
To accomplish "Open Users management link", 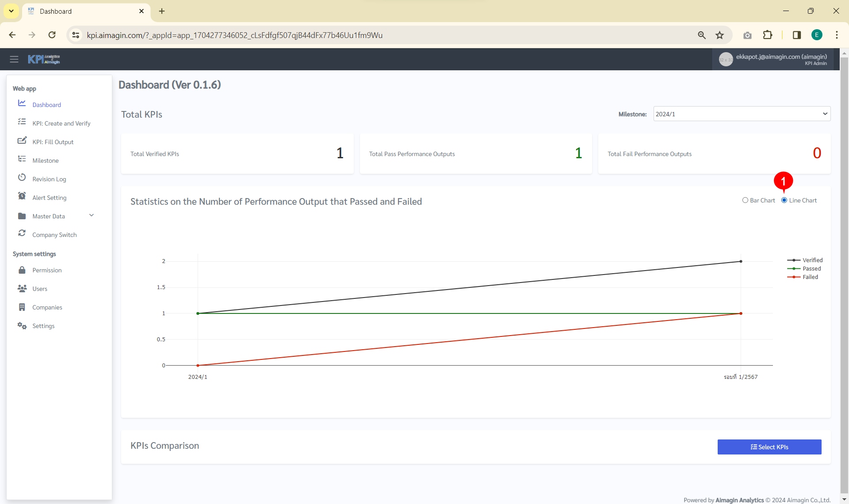I will coord(39,289).
